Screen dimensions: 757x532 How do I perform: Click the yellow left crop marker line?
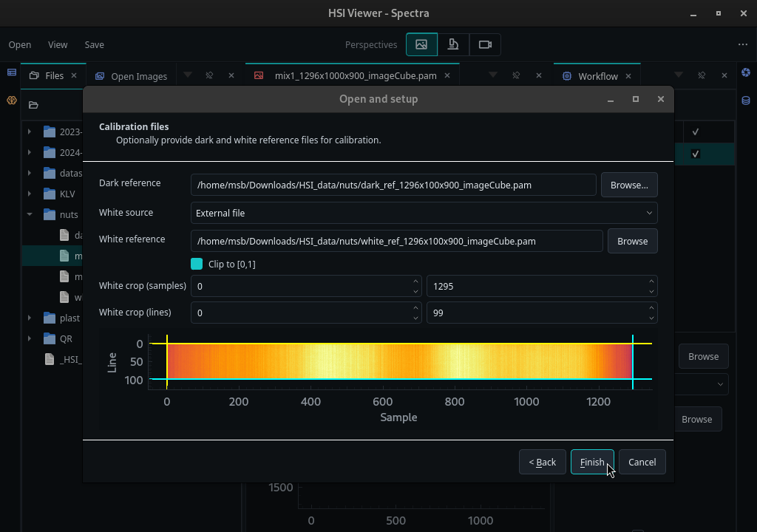tap(167, 362)
